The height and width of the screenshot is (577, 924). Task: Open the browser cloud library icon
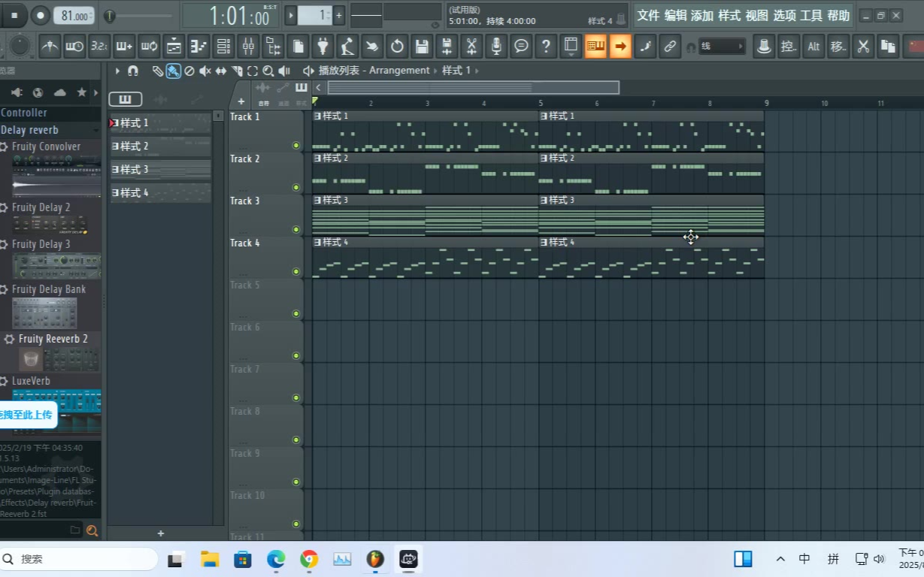tap(59, 92)
